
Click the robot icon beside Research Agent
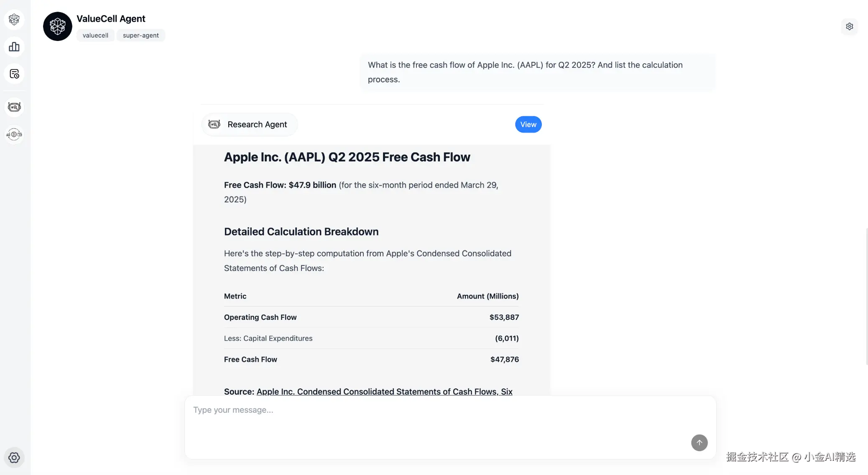[214, 124]
